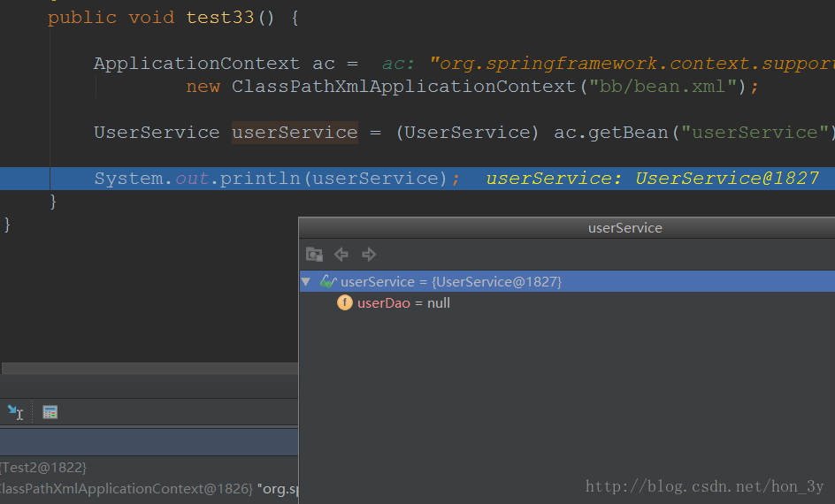Click the "bb/bean.xml" string literal
The width and height of the screenshot is (835, 504).
(x=663, y=87)
